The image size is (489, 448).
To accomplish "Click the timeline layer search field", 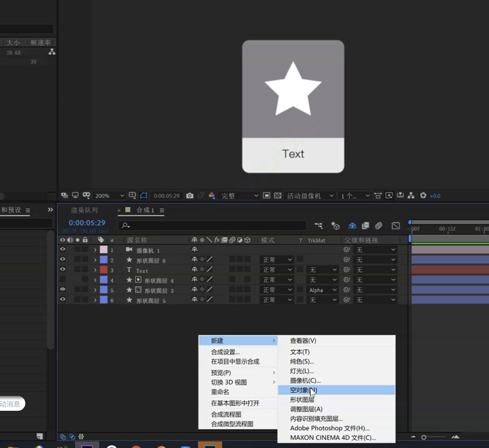I will [212, 225].
